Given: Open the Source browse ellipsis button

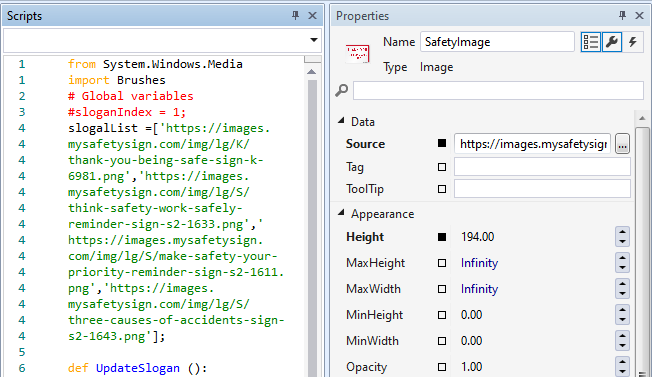Looking at the screenshot, I should (622, 144).
